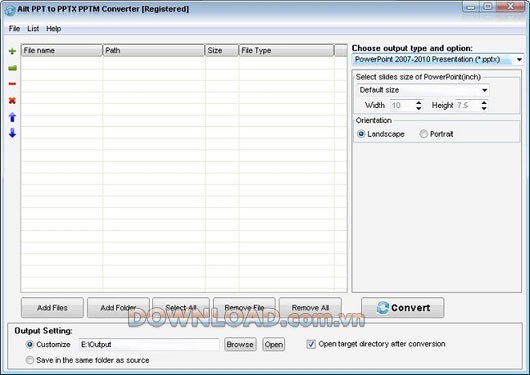Click the Add Folder button

click(118, 308)
